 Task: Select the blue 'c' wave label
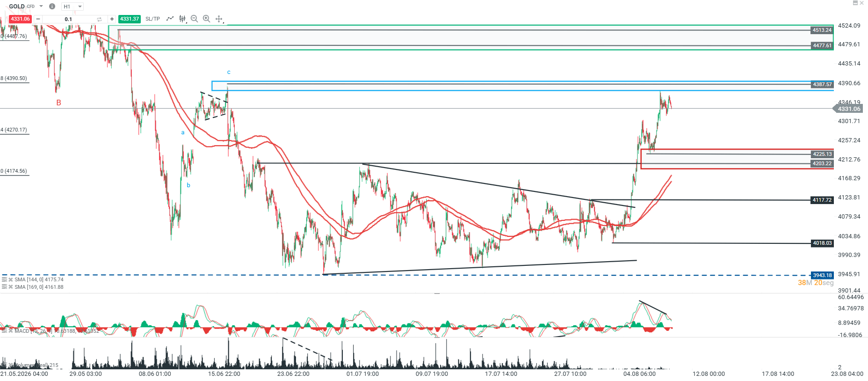click(229, 72)
